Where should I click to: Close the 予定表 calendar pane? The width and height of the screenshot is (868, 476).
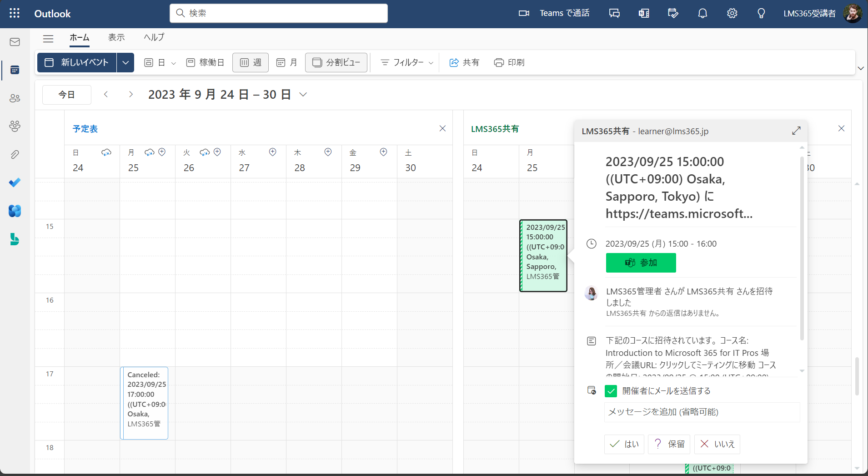[x=442, y=128]
